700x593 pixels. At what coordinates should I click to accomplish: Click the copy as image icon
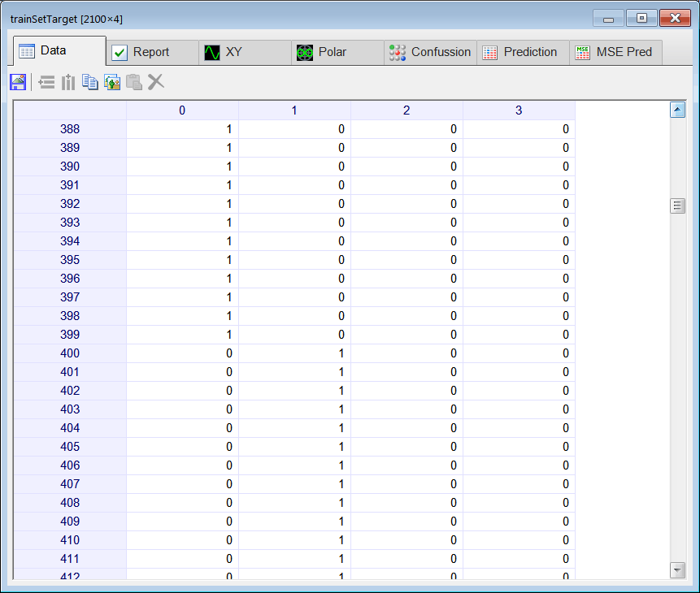[x=112, y=82]
